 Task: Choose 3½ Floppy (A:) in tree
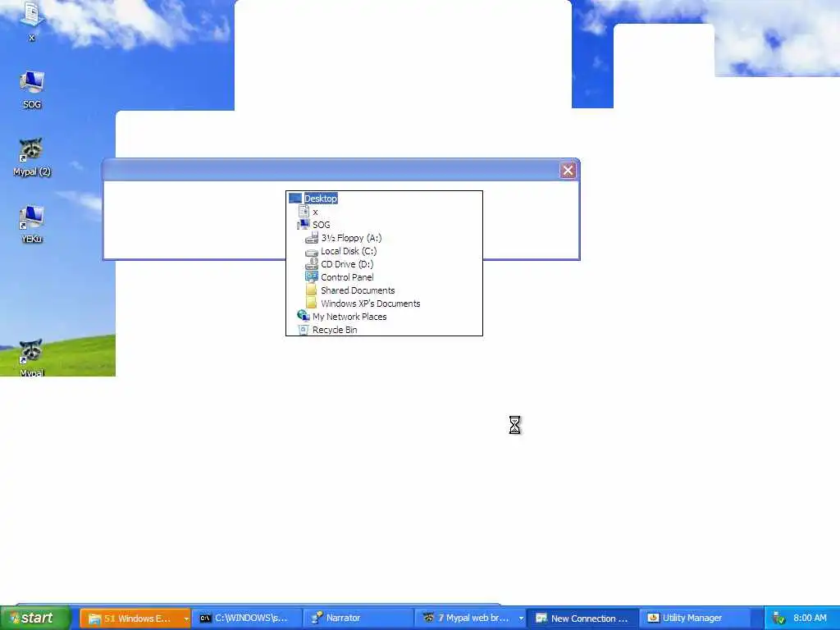pos(351,238)
